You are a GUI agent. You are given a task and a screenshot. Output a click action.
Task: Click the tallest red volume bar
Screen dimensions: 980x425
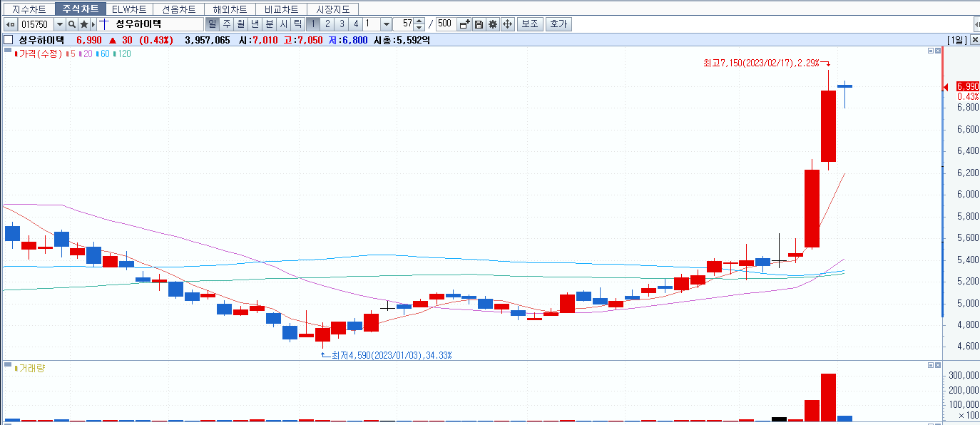[828, 397]
